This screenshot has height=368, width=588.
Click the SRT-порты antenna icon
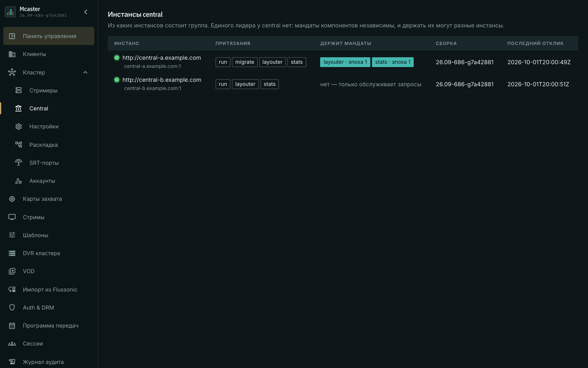pos(18,163)
